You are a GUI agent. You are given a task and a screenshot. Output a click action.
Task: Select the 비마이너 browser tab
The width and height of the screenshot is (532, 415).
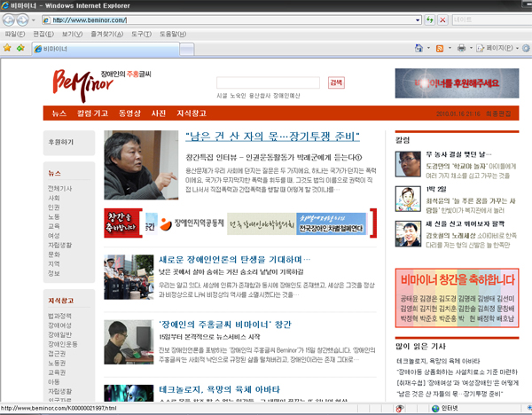coord(106,49)
